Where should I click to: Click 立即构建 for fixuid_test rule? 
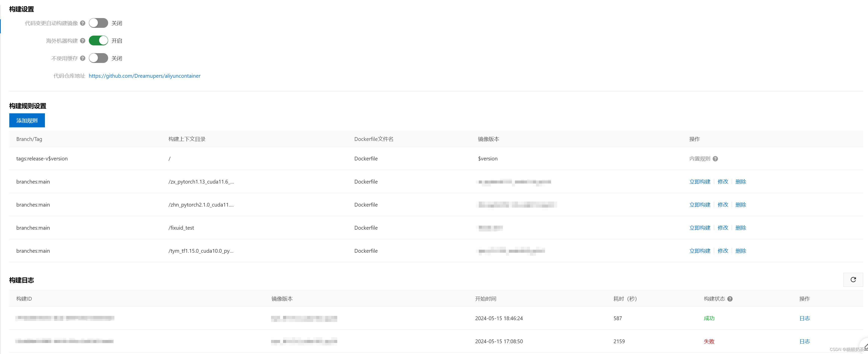pyautogui.click(x=700, y=228)
